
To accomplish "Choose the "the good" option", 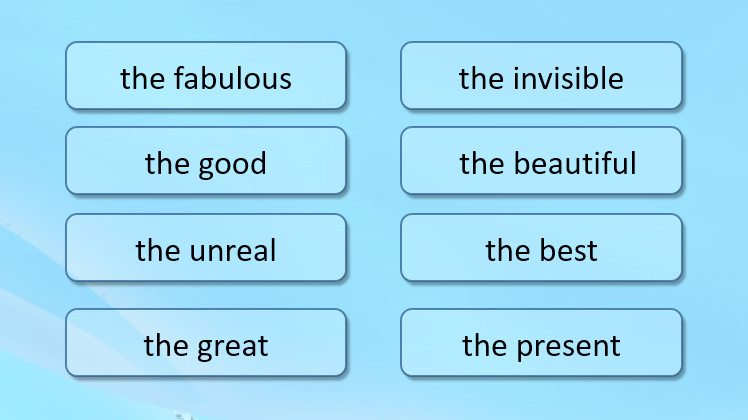I will click(x=206, y=161).
